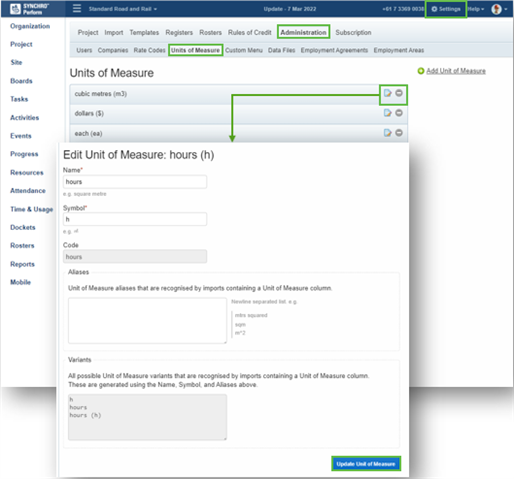Edit the each (ea) unit
The height and width of the screenshot is (479, 514).
coord(387,133)
